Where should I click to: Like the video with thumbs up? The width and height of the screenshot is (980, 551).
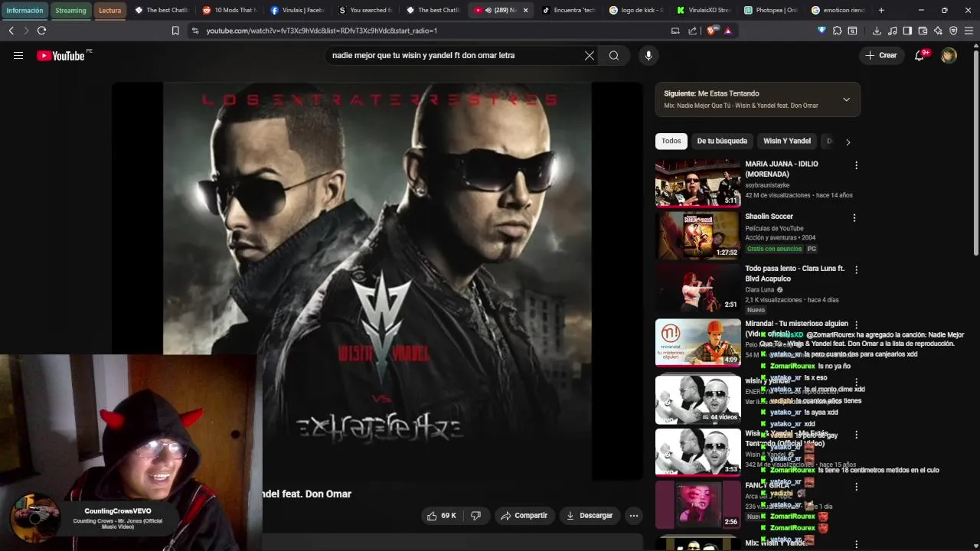point(441,516)
